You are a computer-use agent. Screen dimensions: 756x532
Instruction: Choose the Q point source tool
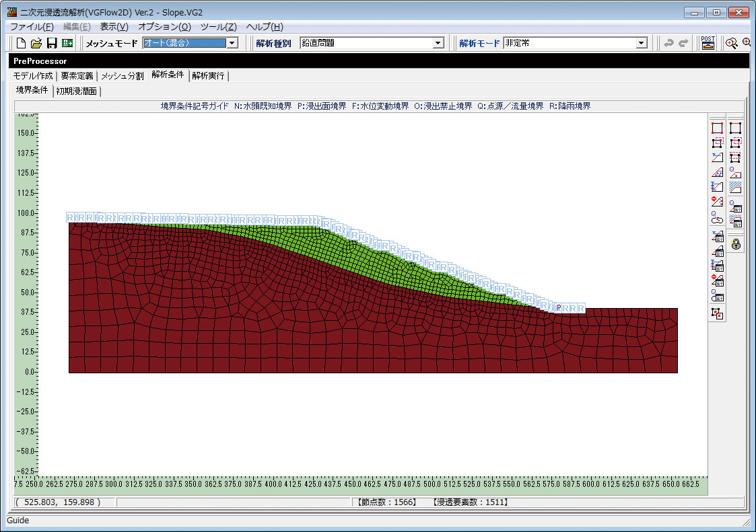coord(718,217)
